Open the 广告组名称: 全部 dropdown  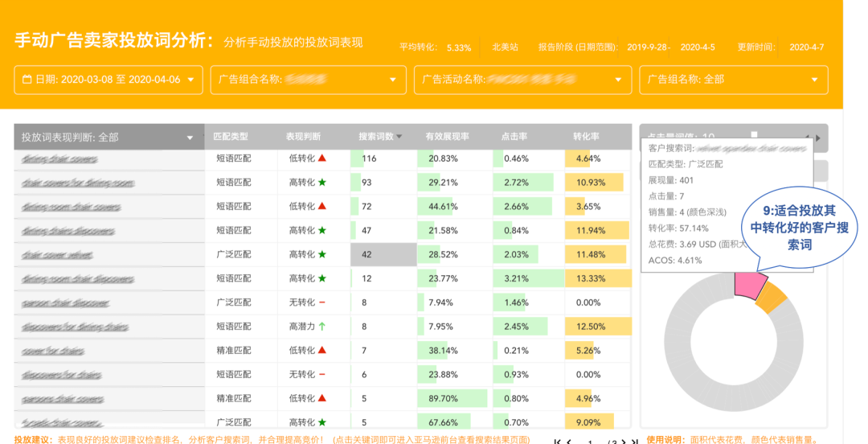click(x=734, y=80)
